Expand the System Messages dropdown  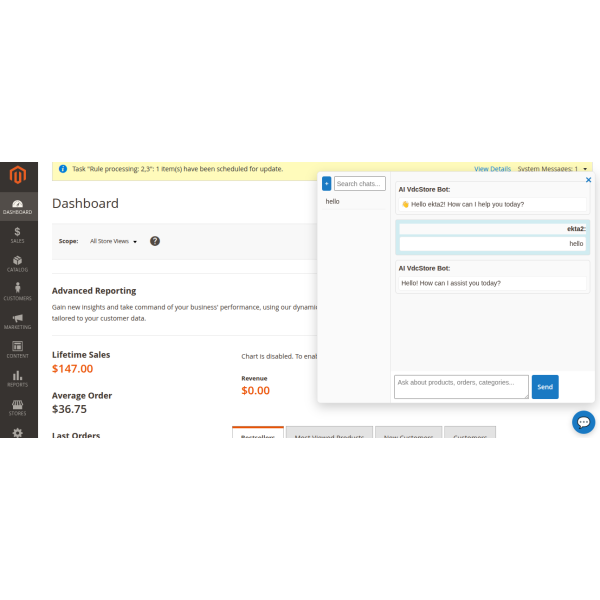[553, 169]
